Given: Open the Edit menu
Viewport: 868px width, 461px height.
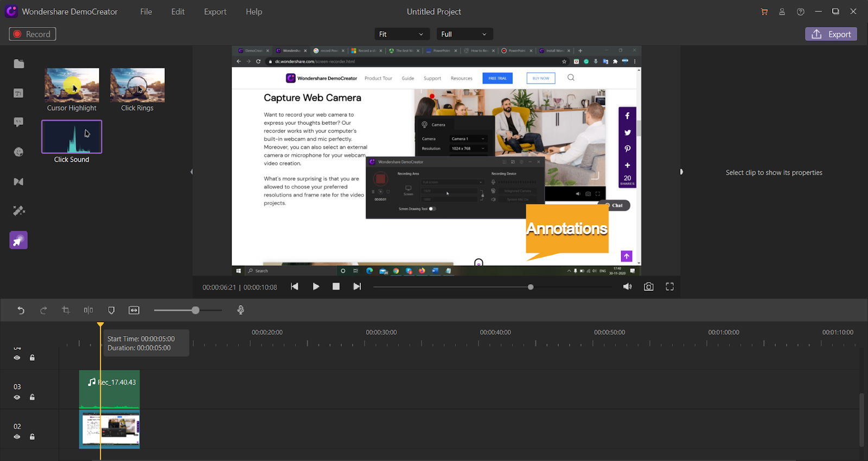Looking at the screenshot, I should point(178,11).
